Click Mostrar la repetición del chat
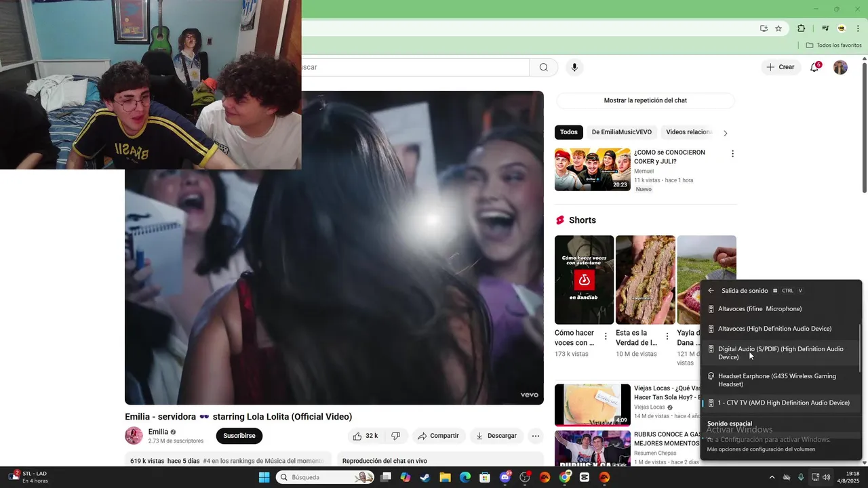The height and width of the screenshot is (488, 868). [x=646, y=100]
